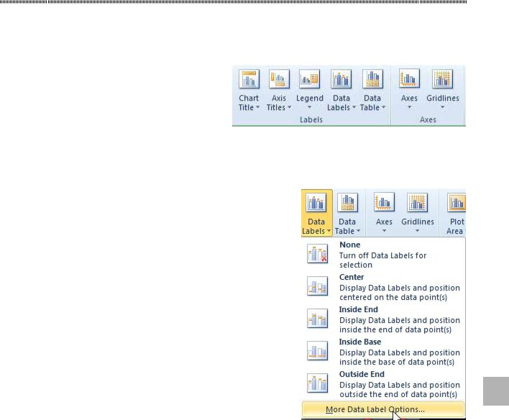Click the Data Table icon left of the Axes group divider
Screen dimensions: 509x420
point(372,79)
